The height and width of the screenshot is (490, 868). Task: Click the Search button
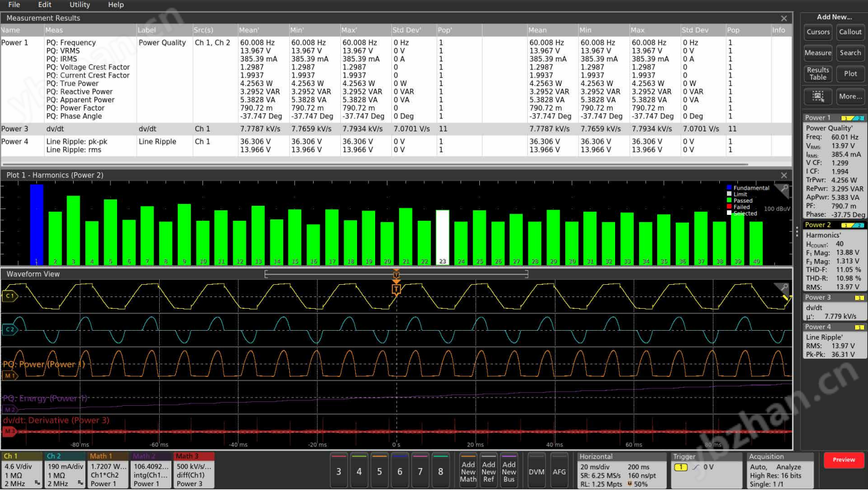tap(850, 53)
